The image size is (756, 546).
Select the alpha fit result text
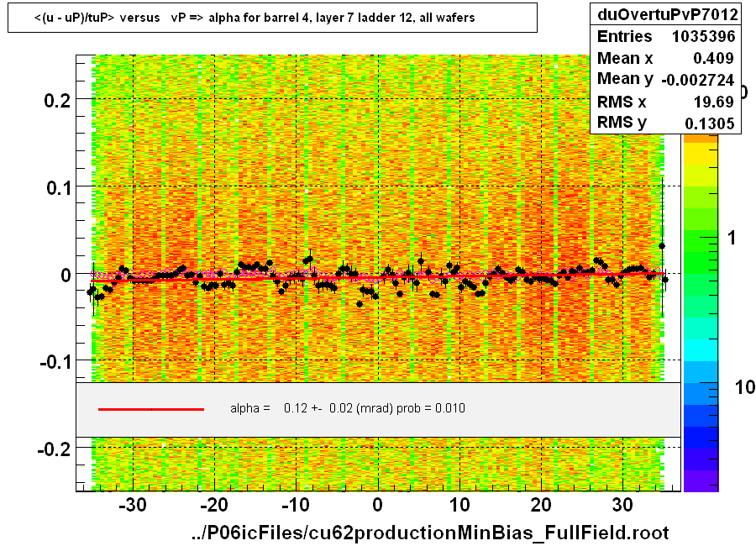coord(348,408)
